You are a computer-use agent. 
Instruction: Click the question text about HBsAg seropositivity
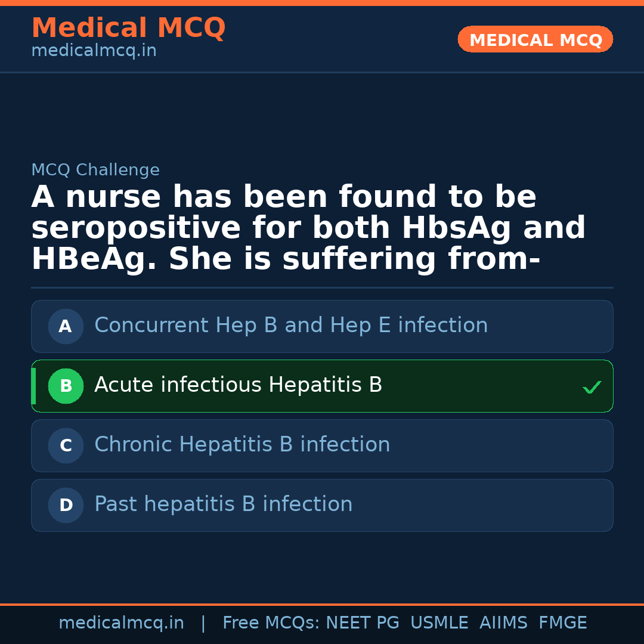(x=308, y=228)
